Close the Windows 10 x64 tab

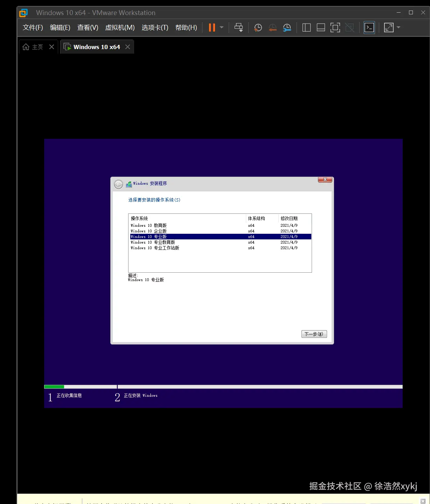click(127, 47)
